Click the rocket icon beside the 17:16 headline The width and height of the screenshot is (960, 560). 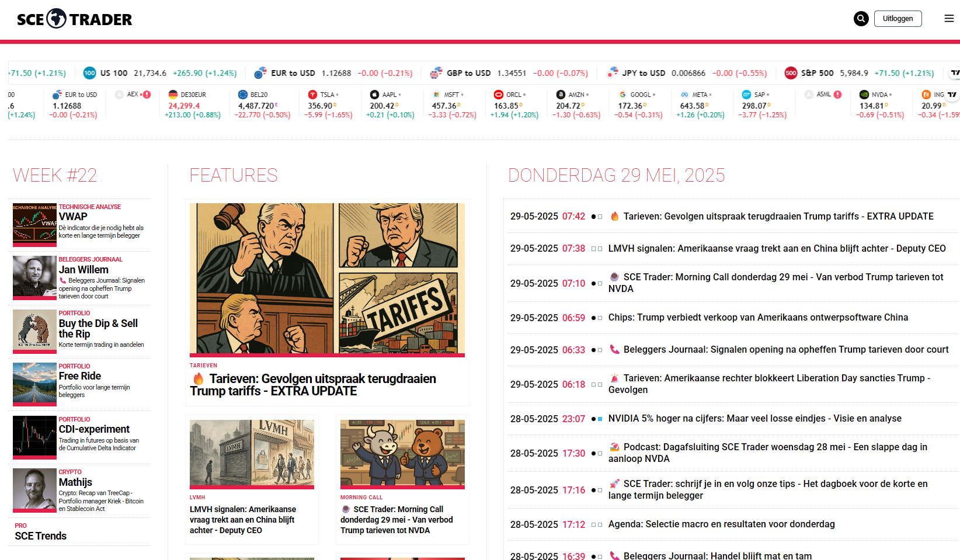(614, 484)
